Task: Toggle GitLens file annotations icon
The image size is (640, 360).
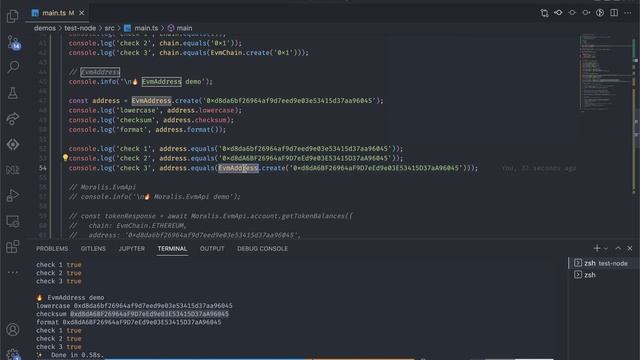Action: (x=600, y=13)
